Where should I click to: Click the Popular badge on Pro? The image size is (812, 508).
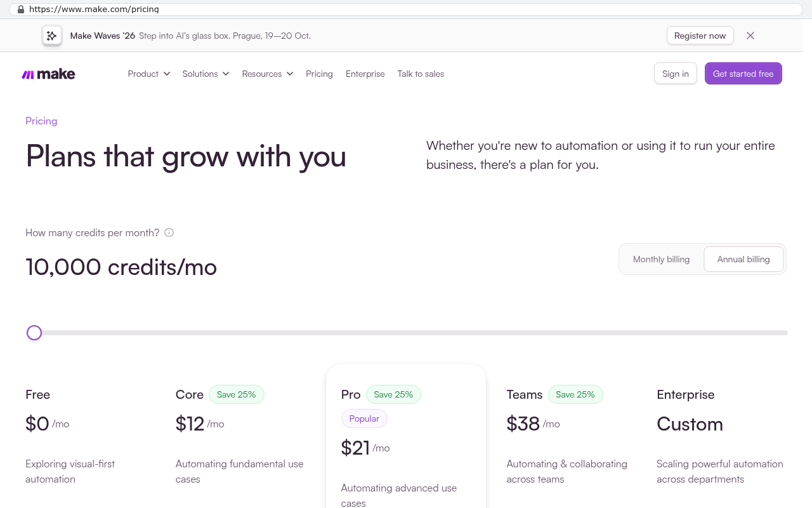coord(364,418)
